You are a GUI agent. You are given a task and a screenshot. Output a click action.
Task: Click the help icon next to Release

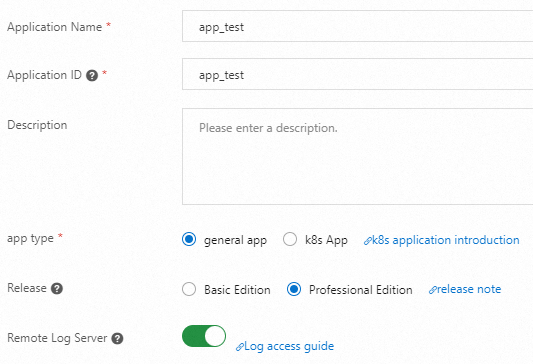point(57,289)
